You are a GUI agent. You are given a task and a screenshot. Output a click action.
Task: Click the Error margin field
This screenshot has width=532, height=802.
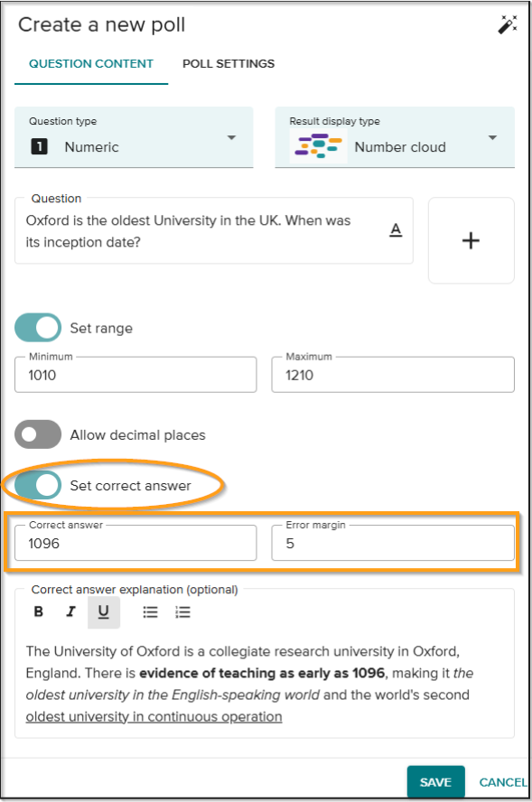click(x=393, y=543)
